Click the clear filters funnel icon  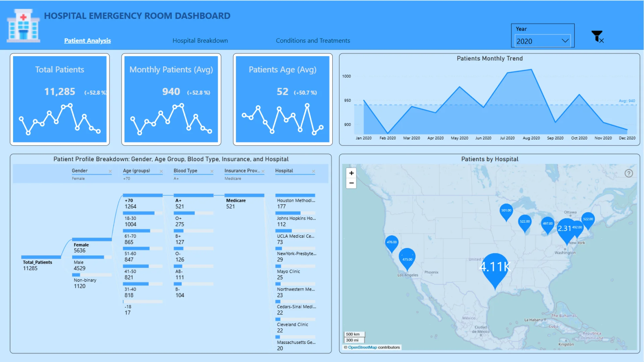(597, 36)
